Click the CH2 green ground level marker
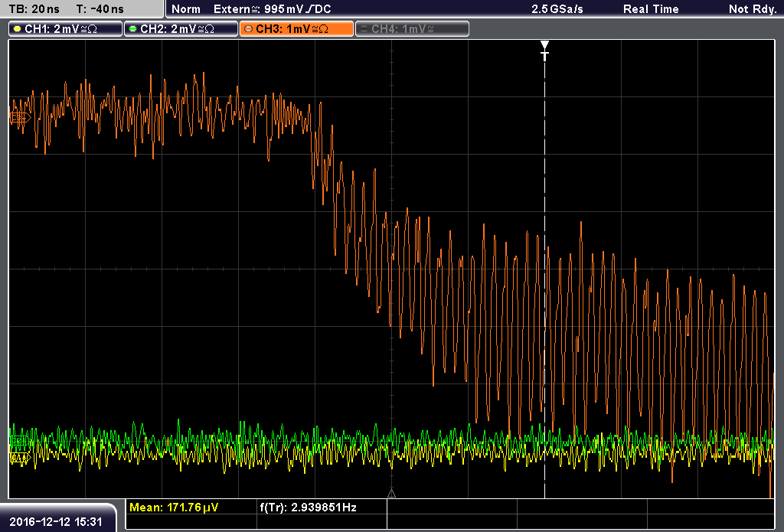 [19, 441]
